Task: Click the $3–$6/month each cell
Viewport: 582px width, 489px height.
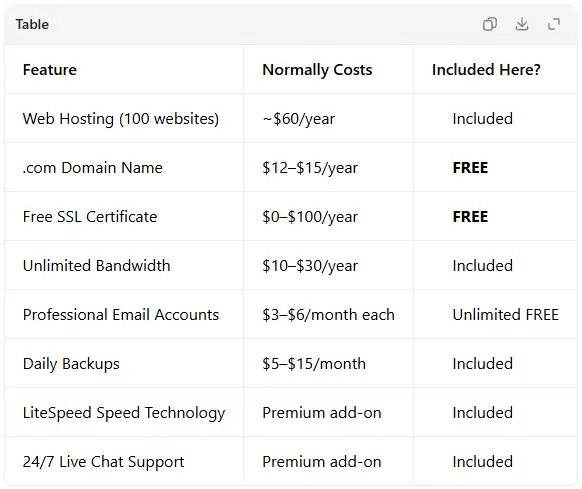Action: click(328, 315)
